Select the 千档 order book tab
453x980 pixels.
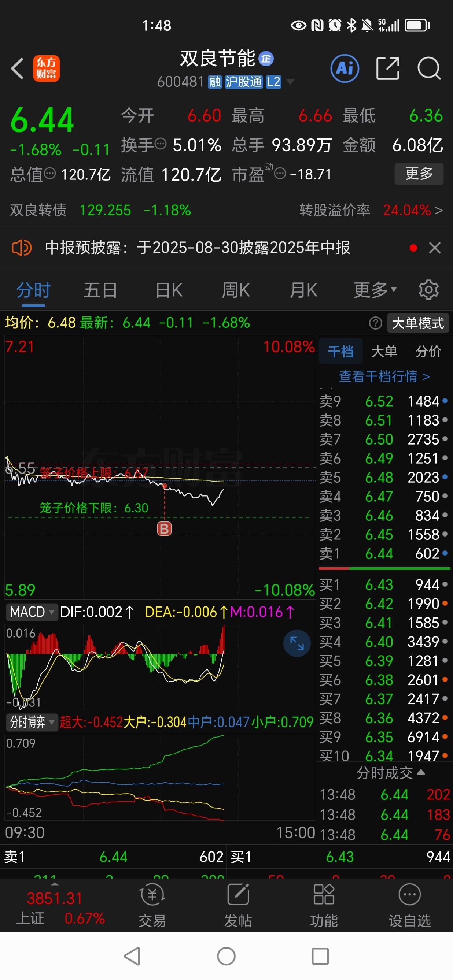341,351
